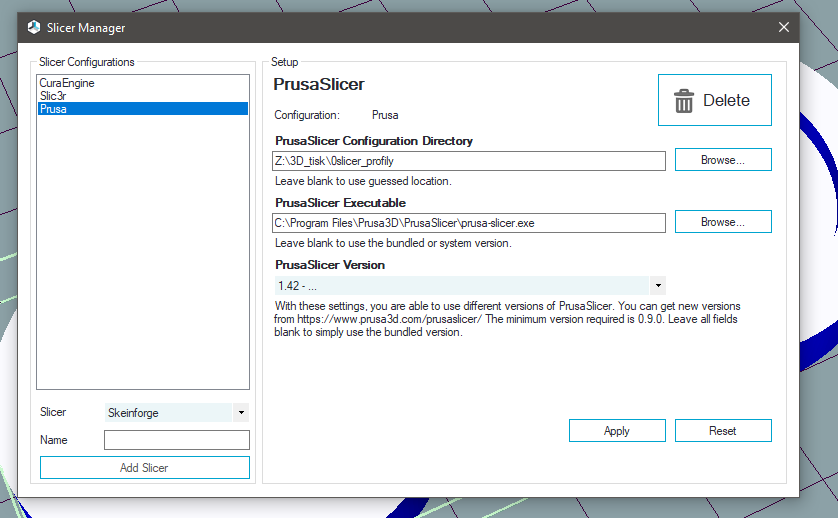Click the 1.42 version selection field

[x=460, y=285]
